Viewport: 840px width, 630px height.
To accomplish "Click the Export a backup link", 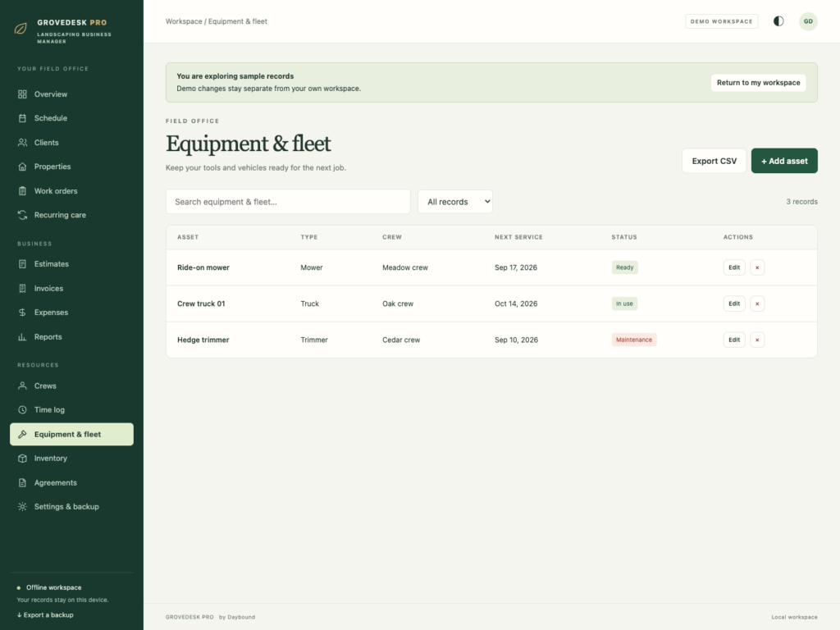I will coord(45,615).
